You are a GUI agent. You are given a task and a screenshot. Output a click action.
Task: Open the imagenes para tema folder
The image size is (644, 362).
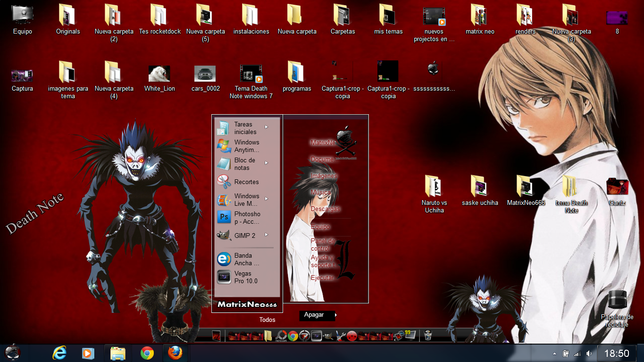coord(68,80)
